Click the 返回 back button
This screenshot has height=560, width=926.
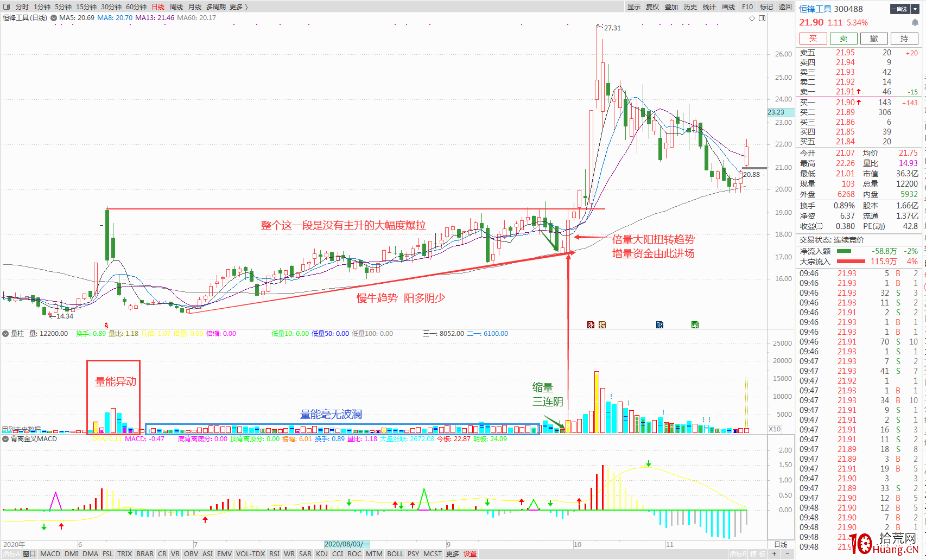[785, 7]
